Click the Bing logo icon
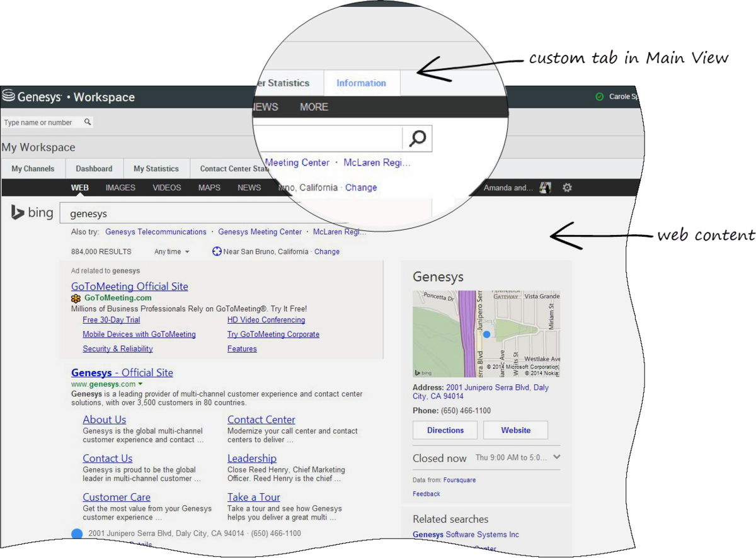This screenshot has height=558, width=756. tap(18, 213)
